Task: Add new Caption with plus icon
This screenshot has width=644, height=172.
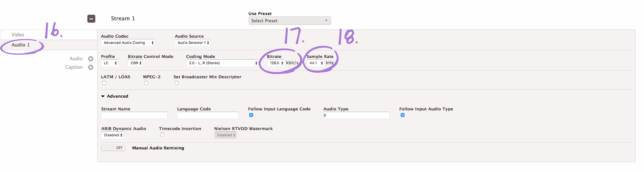Action: click(x=91, y=67)
